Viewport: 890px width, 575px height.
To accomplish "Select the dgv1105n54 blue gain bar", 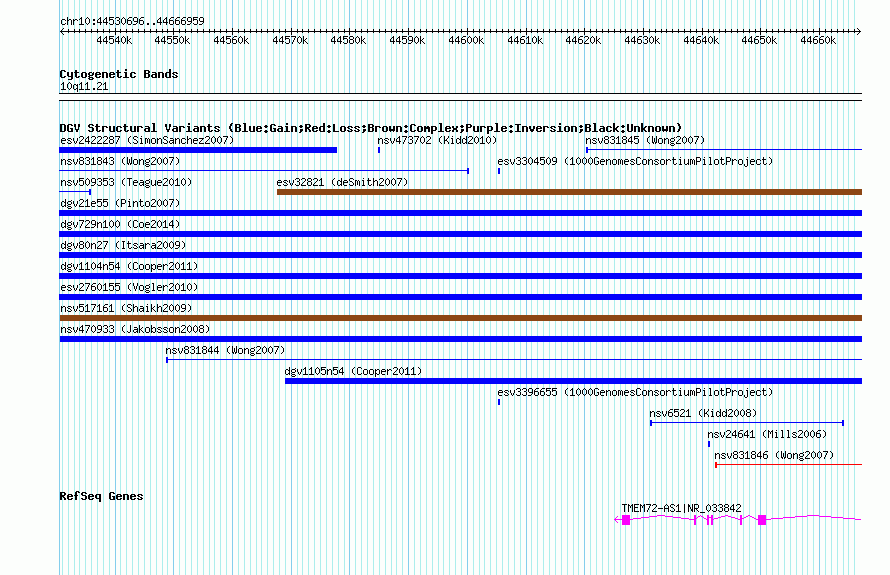I will coord(573,381).
